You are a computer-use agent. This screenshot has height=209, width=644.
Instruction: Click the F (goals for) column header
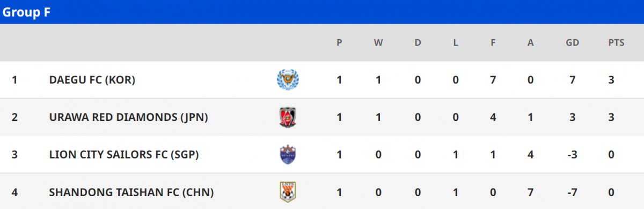point(493,43)
